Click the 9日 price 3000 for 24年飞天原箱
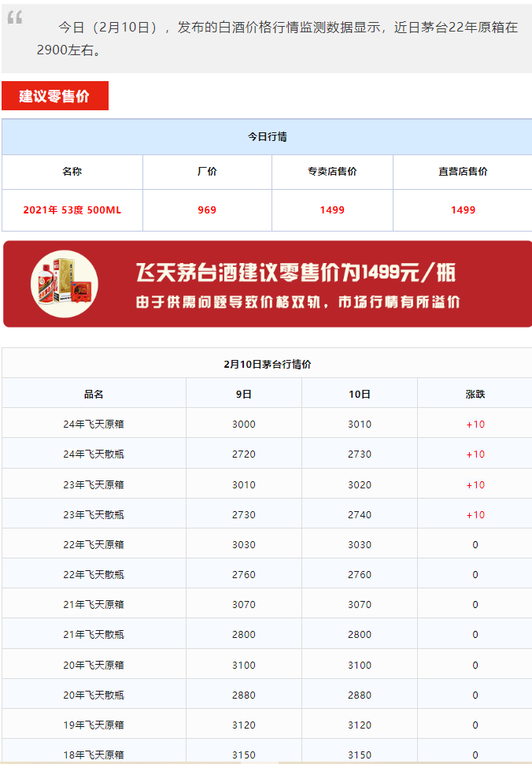532x764 pixels. [x=243, y=424]
